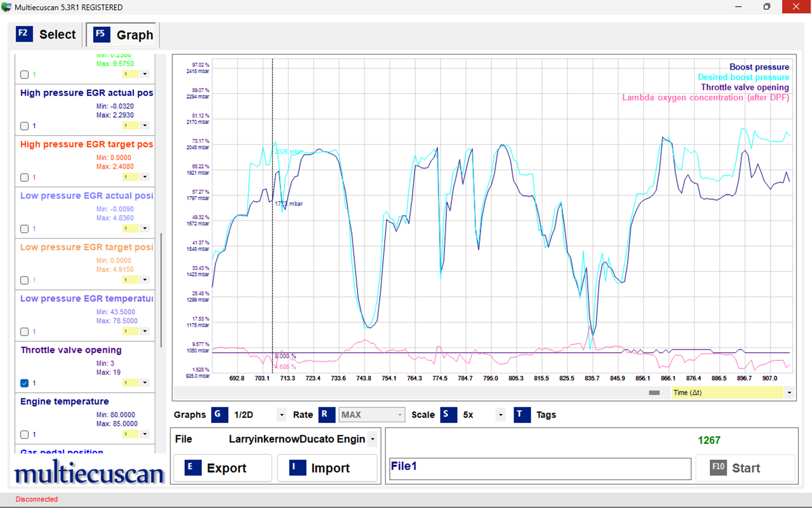Open High pressure EGR target position scale dropdown
Screen dimensions: 812x508
point(145,177)
